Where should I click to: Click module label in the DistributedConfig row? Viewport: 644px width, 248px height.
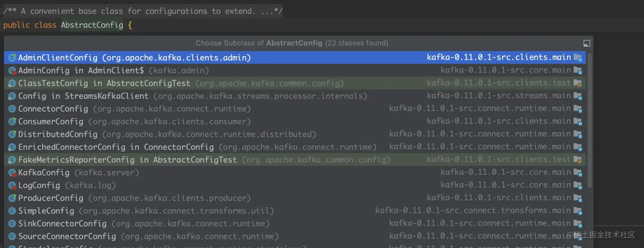click(x=480, y=134)
